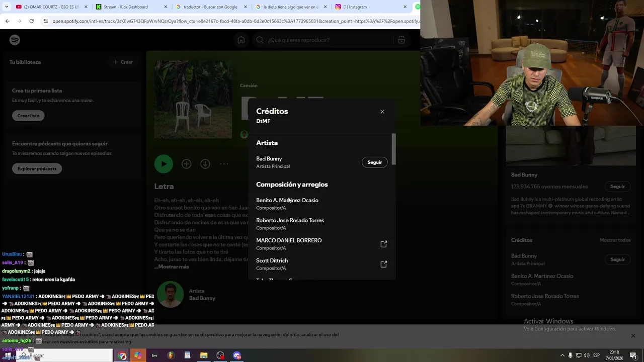Viewport: 644px width, 362px height.
Task: Reload the Spotify page
Action: pos(31,21)
